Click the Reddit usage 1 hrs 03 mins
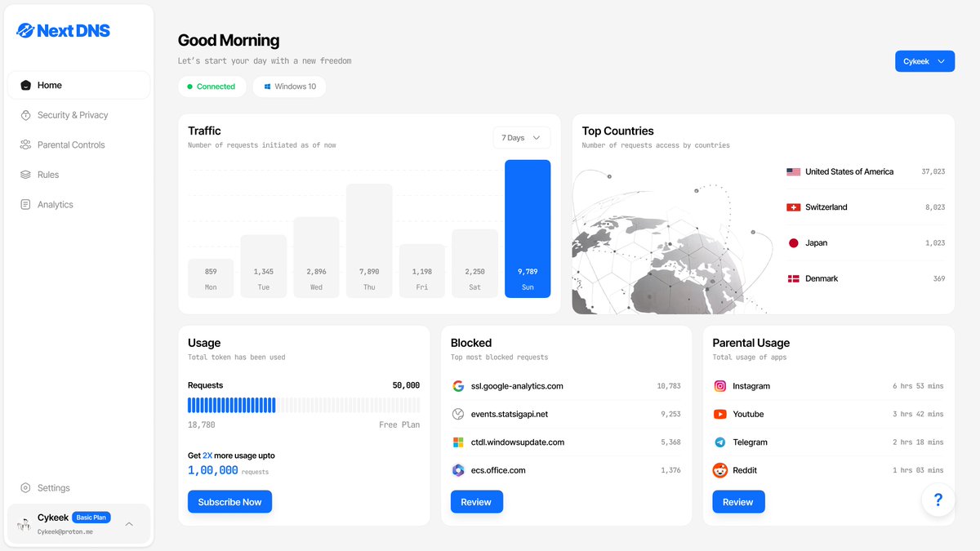Screen dimensions: 980x551 click(x=918, y=470)
